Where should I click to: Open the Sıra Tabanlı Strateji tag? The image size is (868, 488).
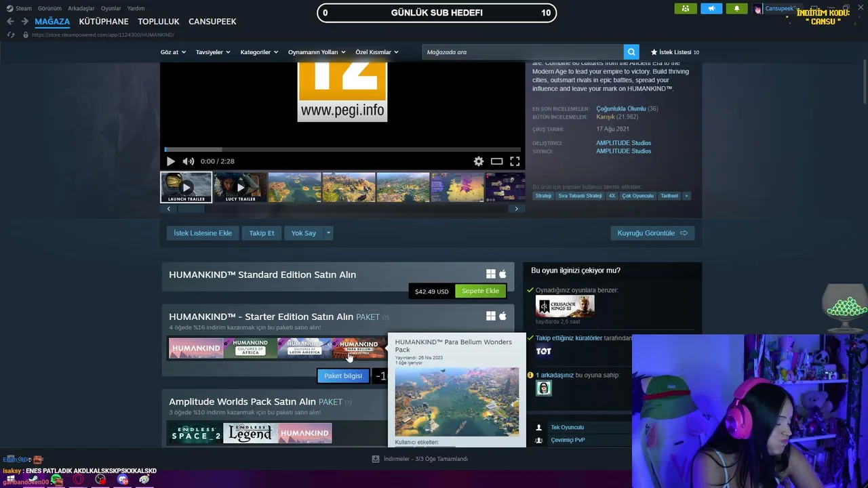(x=580, y=196)
